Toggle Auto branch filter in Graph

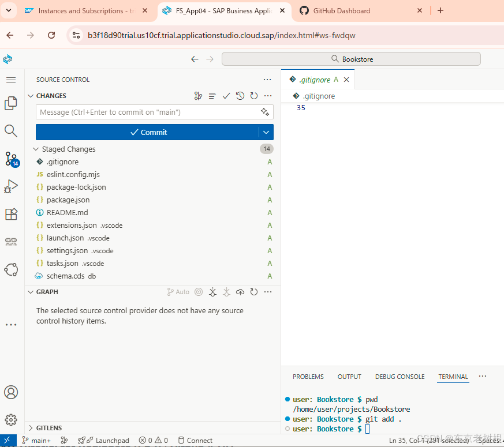click(x=178, y=292)
